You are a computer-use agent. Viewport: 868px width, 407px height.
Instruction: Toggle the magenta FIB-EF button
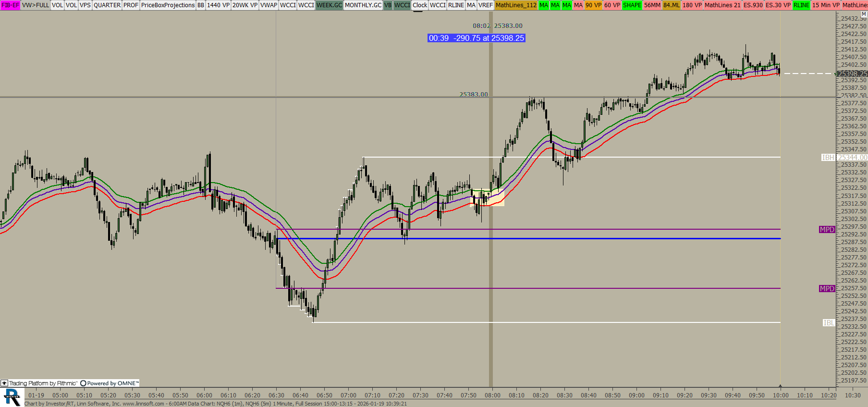coord(10,5)
